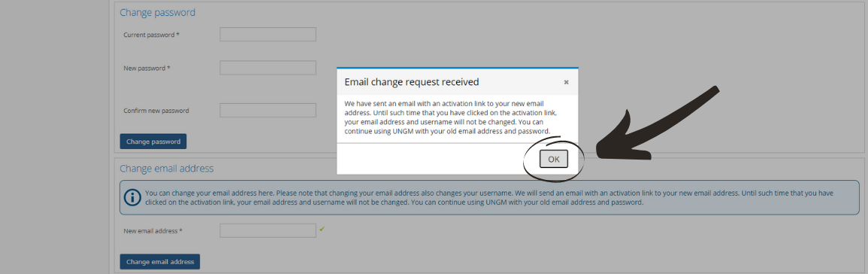Close the Email change request received dialog
868x274 pixels.
(566, 82)
